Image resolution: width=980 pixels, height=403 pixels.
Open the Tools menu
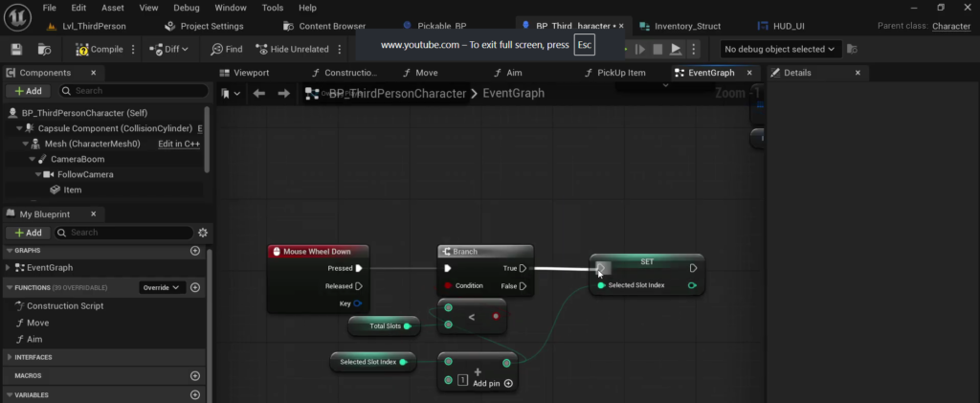point(273,8)
